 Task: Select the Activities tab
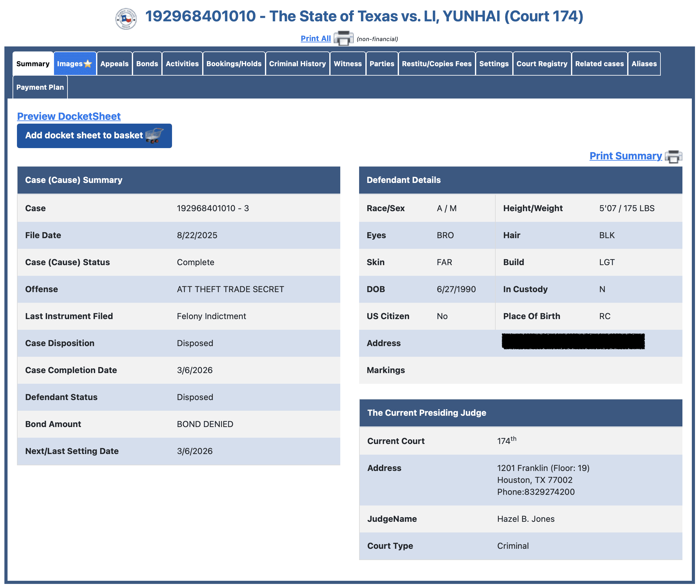pos(182,64)
